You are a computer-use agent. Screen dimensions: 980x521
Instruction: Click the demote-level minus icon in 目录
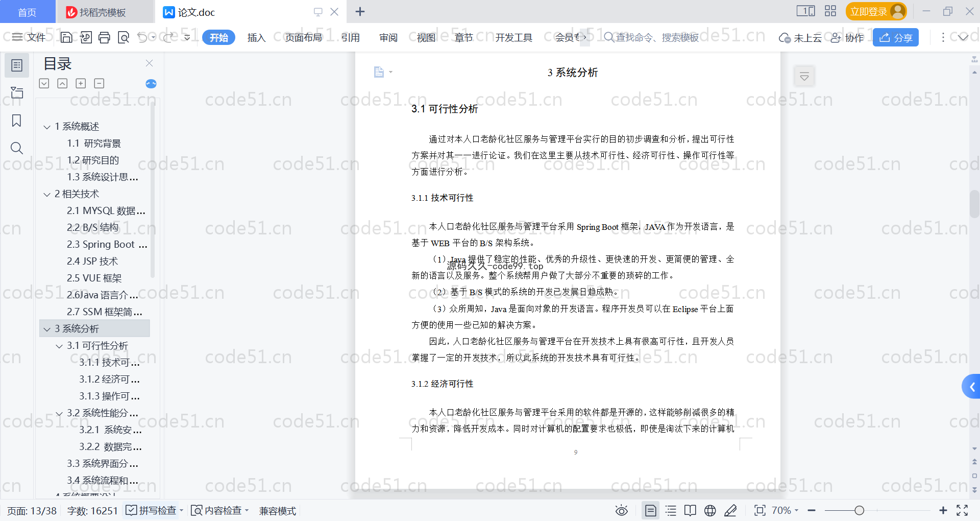coord(99,83)
